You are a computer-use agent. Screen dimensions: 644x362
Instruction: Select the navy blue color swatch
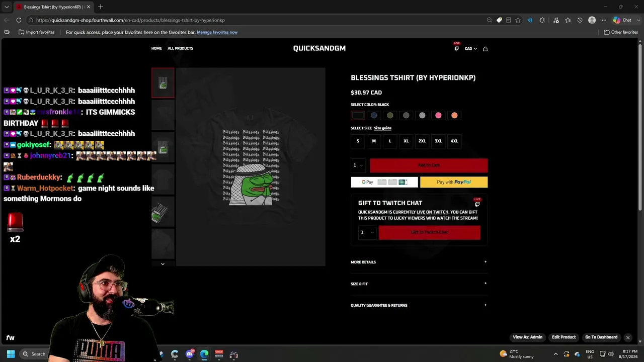(x=374, y=116)
